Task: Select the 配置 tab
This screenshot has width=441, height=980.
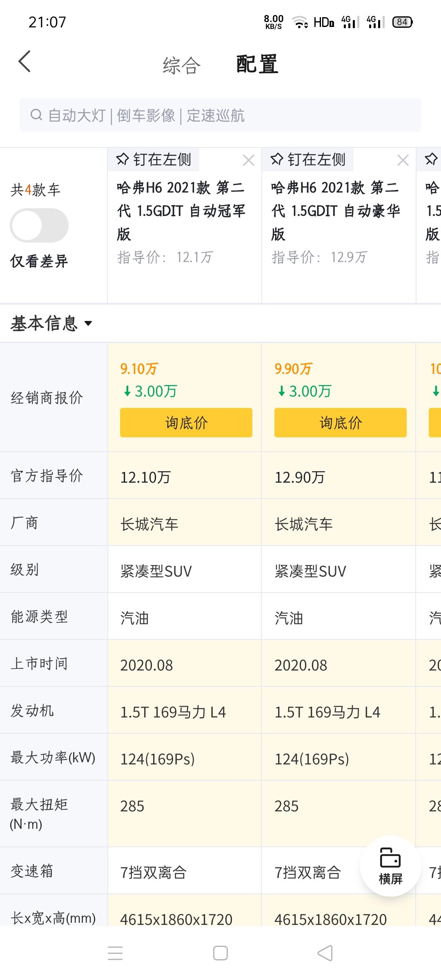Action: 257,65
